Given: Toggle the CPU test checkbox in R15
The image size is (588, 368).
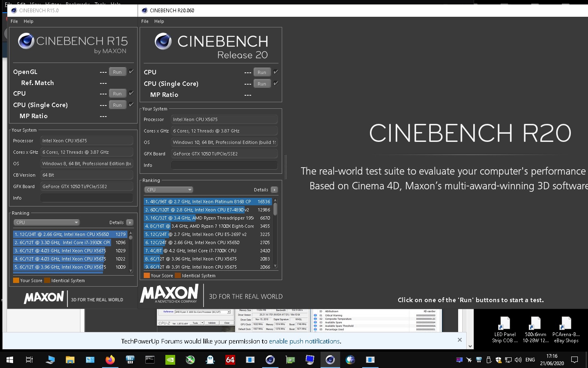Looking at the screenshot, I should coord(131,93).
